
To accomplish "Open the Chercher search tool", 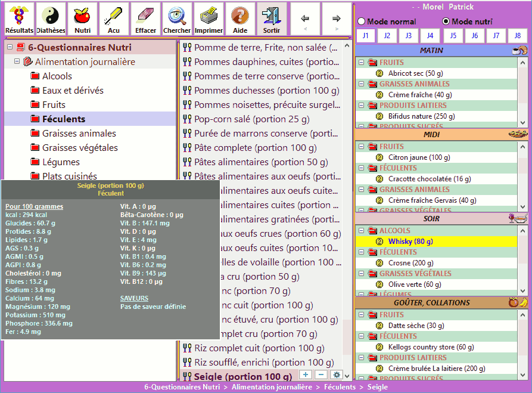I will pyautogui.click(x=177, y=18).
